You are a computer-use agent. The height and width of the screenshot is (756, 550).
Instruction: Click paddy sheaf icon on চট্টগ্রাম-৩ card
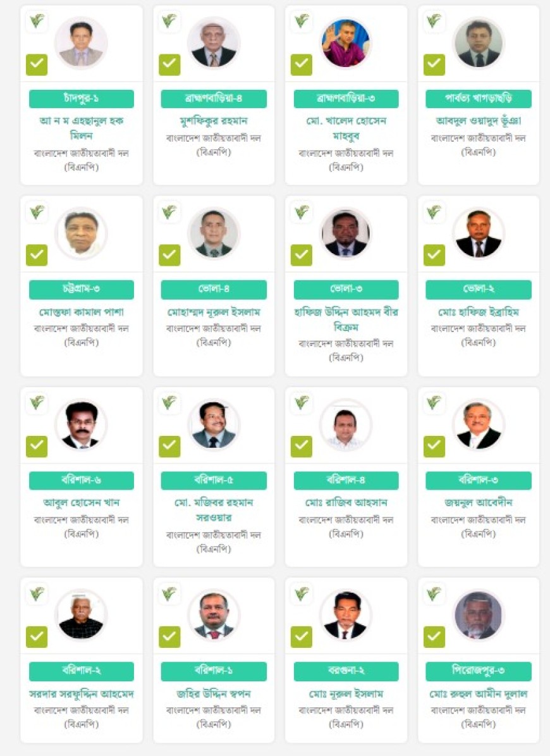37,213
